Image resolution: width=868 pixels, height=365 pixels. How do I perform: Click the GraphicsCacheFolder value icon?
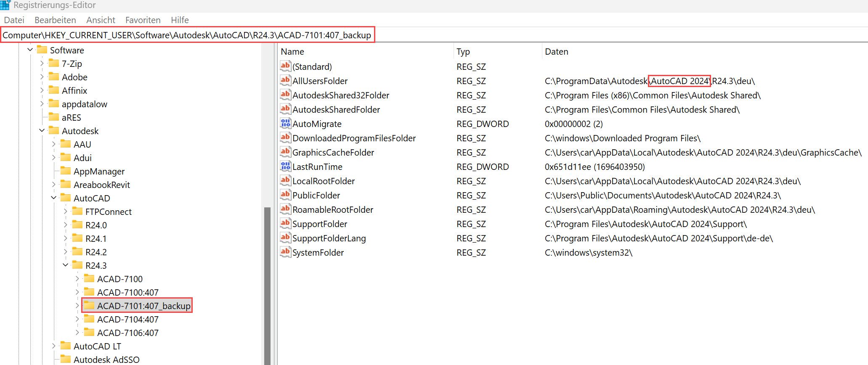pyautogui.click(x=285, y=152)
